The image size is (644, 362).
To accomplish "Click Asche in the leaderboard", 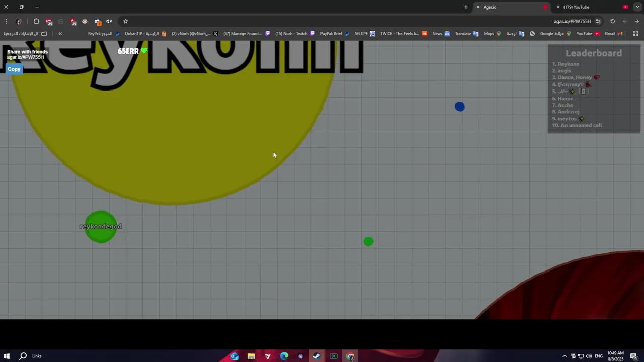I will [565, 105].
